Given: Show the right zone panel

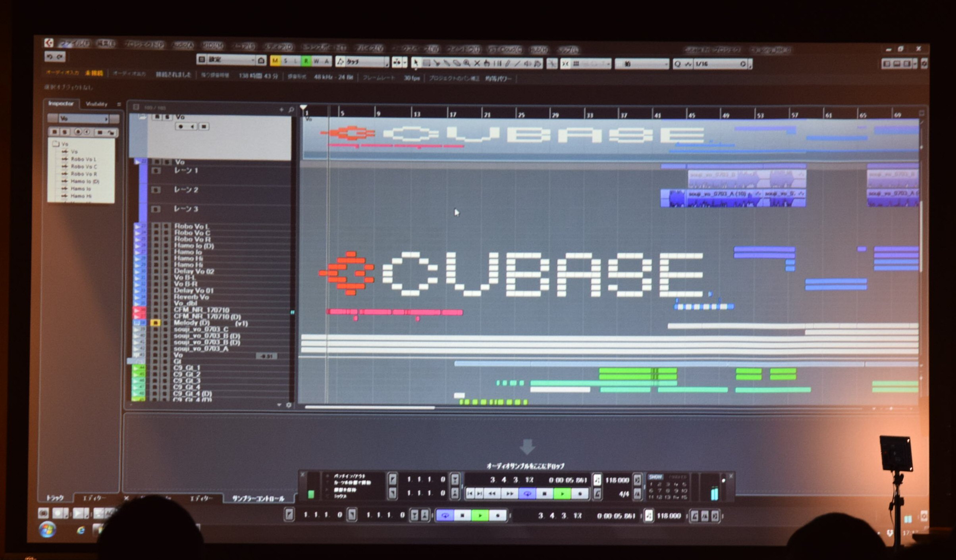Looking at the screenshot, I should point(907,64).
